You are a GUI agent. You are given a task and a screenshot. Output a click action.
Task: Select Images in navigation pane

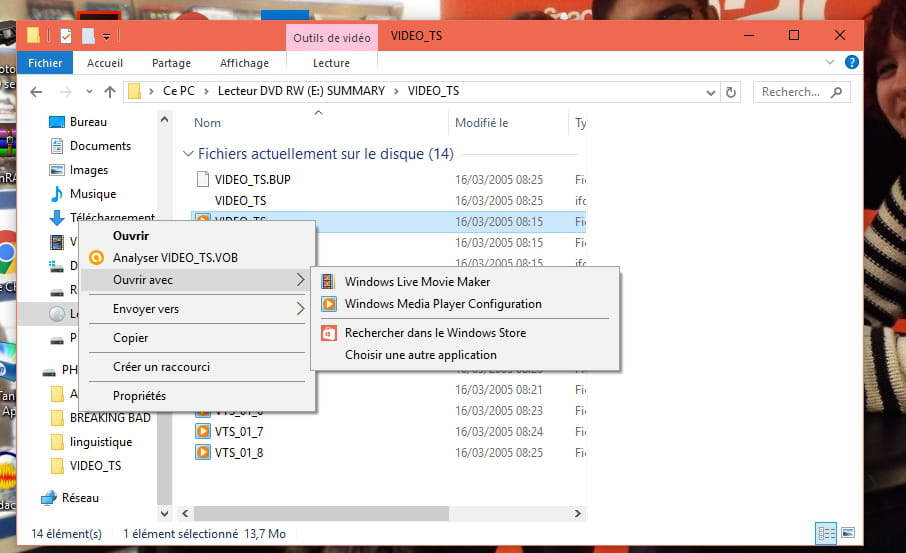(88, 170)
